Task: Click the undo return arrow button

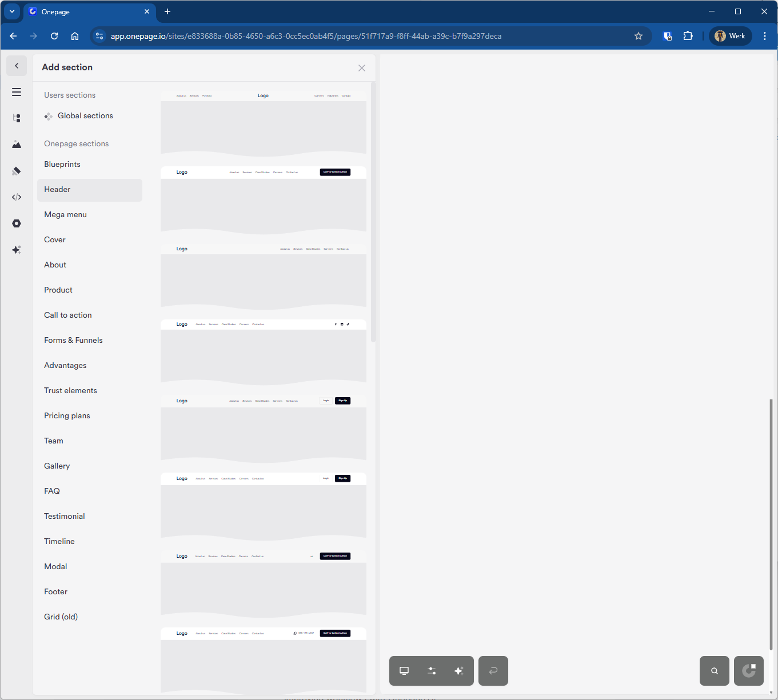Action: coord(493,671)
